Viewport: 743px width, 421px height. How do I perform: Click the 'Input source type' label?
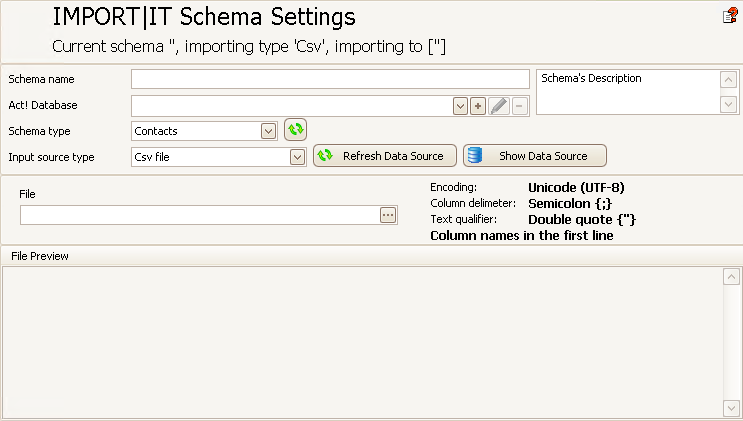[x=51, y=157]
